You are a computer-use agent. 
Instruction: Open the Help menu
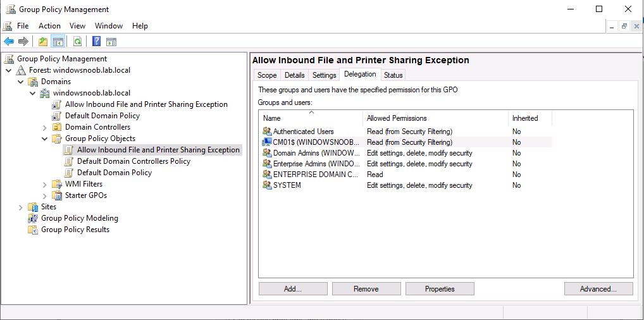(x=140, y=26)
